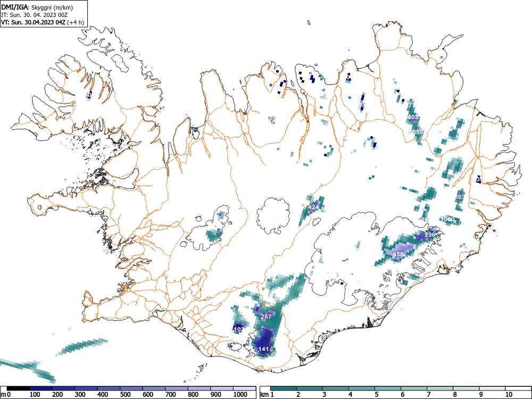Select the 5 tick label in the km legend
This screenshot has height=399, width=532.
tap(376, 395)
